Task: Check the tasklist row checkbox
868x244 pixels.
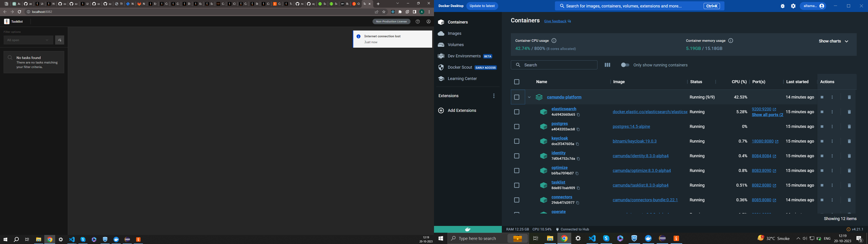Action: click(x=517, y=185)
